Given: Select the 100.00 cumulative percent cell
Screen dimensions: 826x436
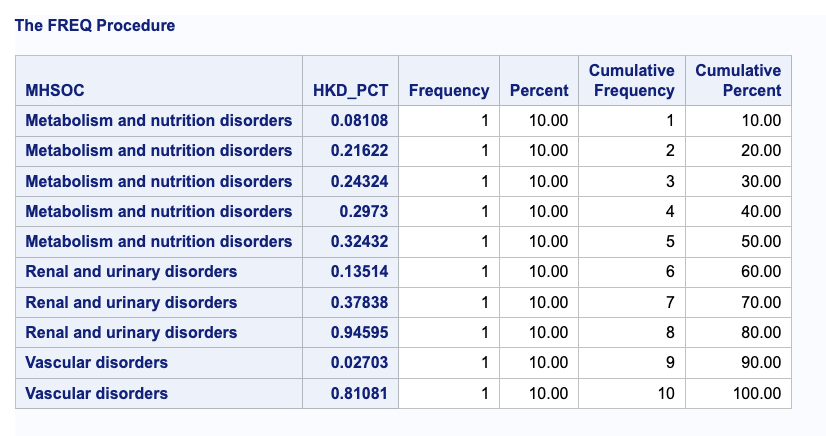Looking at the screenshot, I should pos(738,393).
